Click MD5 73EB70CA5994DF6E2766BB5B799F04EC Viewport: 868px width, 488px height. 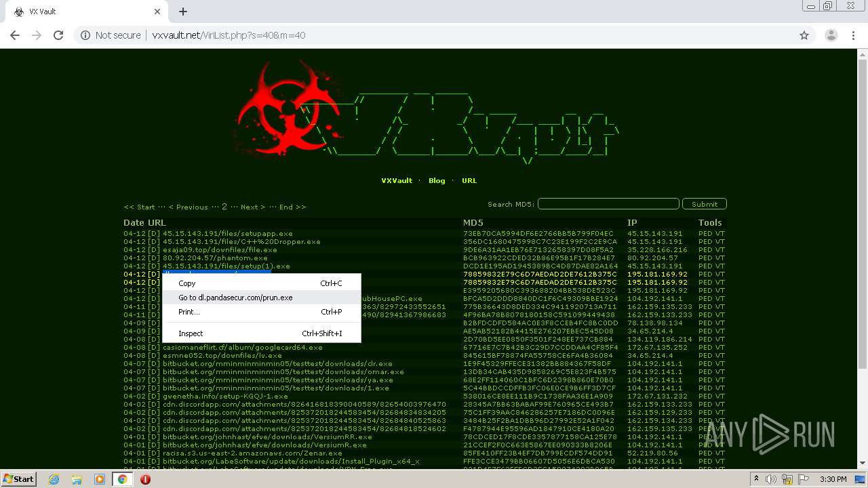coord(538,234)
